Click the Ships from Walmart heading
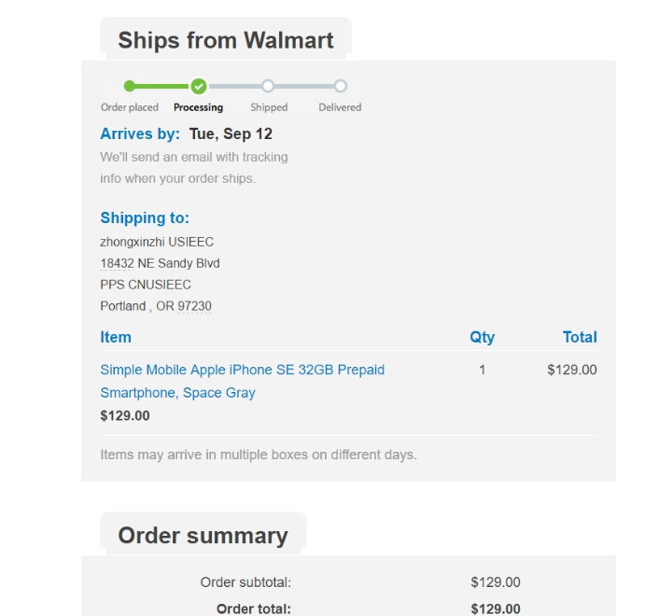Image resolution: width=672 pixels, height=616 pixels. 226,40
